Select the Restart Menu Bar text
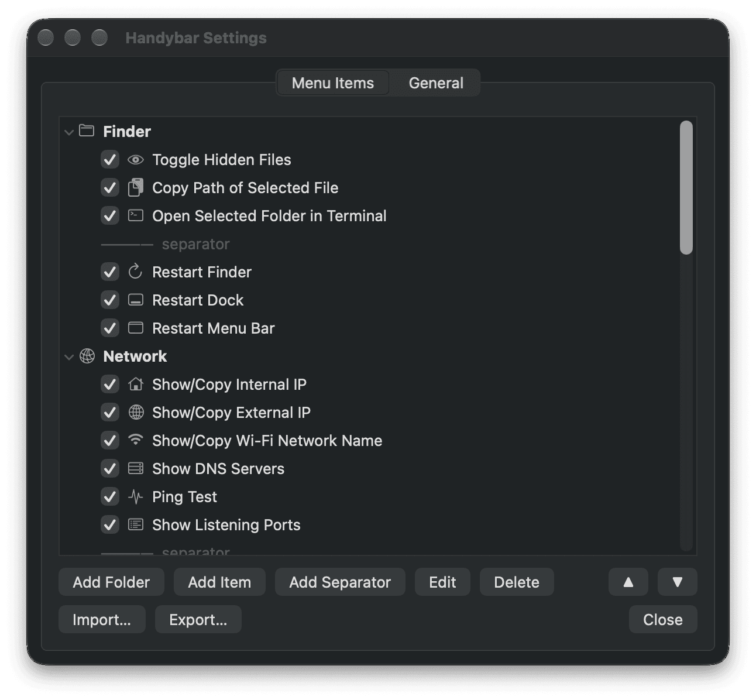Screen dimensions: 756x700 pos(214,328)
